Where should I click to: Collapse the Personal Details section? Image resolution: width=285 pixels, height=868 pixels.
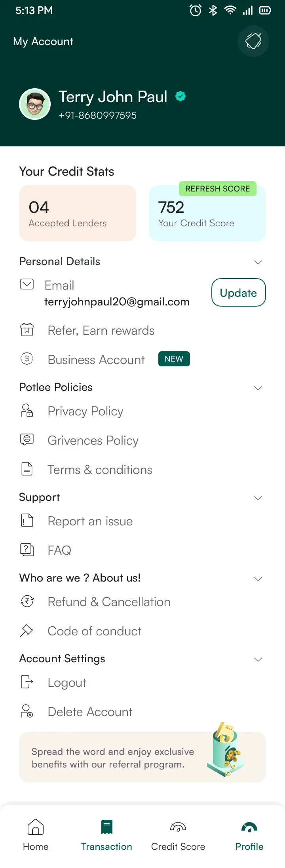[258, 262]
